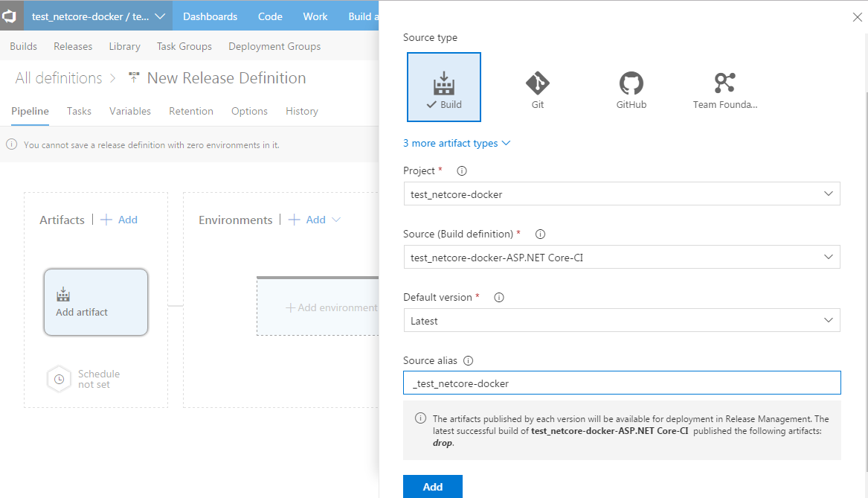This screenshot has height=498, width=868.
Task: Click the All definitions breadcrumb link
Action: point(59,78)
